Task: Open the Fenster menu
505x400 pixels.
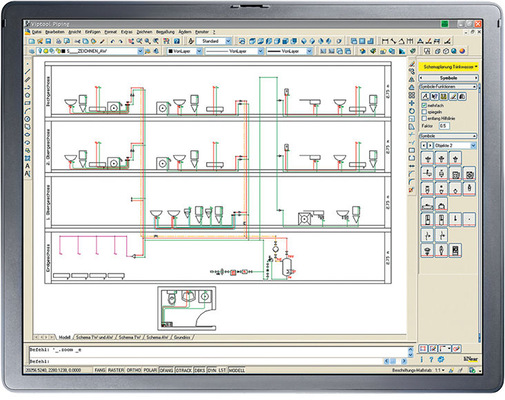Action: 202,32
